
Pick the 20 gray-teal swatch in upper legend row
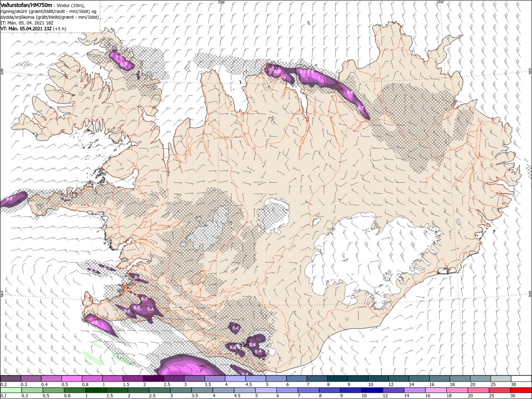tap(481, 379)
